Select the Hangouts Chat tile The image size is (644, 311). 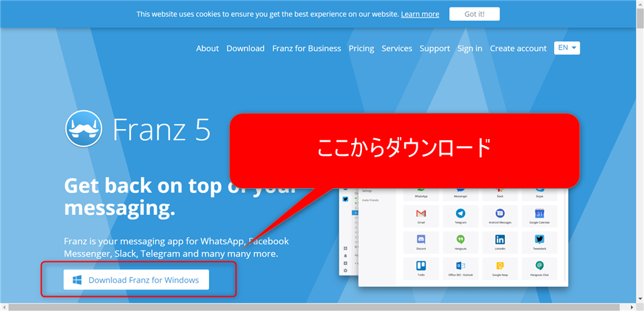click(539, 269)
